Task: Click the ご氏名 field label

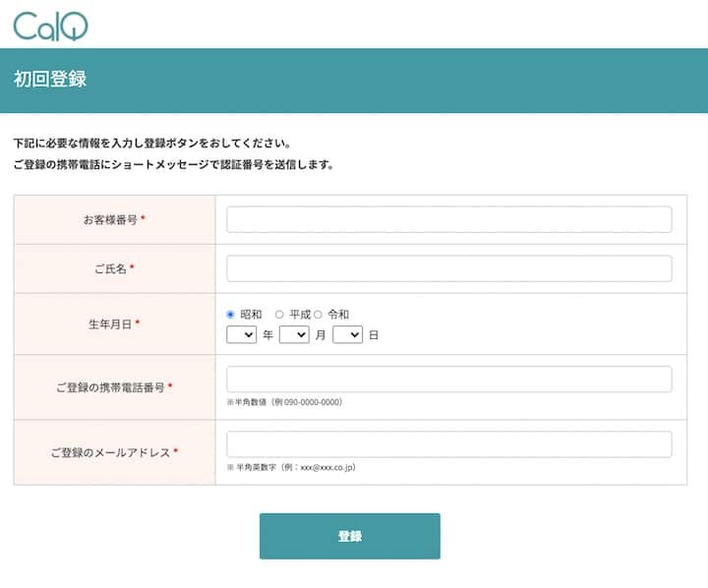Action: [x=108, y=268]
